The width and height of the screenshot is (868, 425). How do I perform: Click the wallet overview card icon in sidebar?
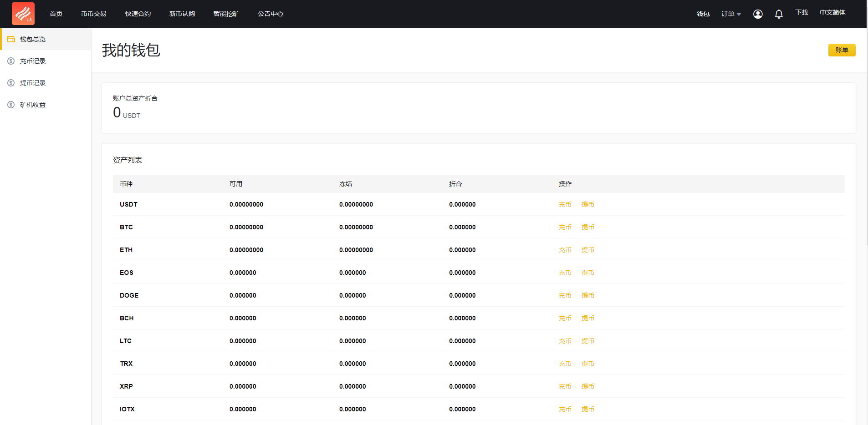point(11,39)
